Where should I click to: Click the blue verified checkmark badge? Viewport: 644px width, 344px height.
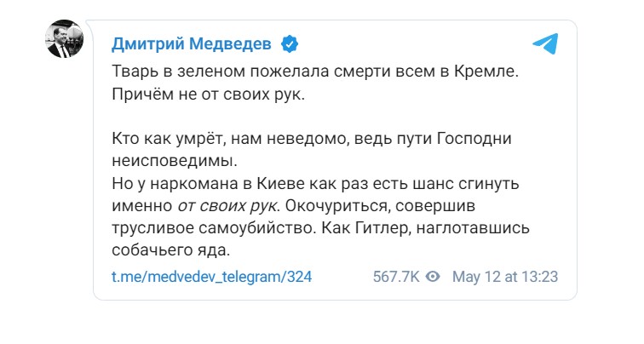click(289, 43)
